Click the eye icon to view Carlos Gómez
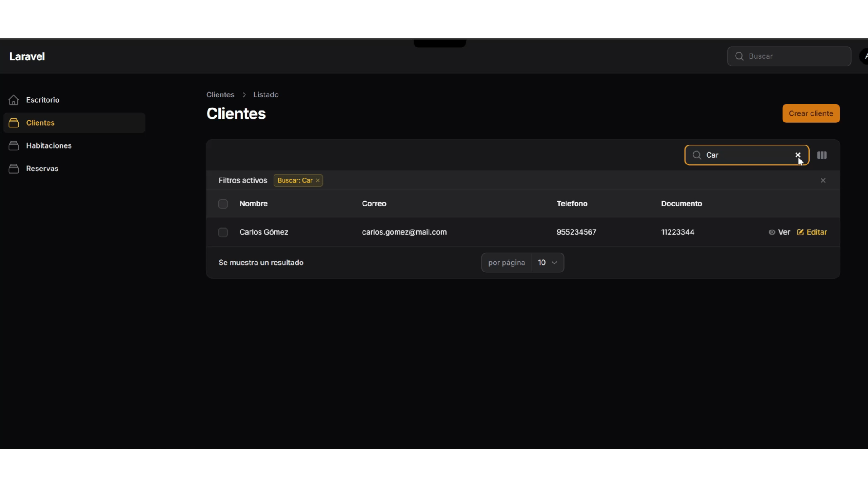 click(x=772, y=232)
